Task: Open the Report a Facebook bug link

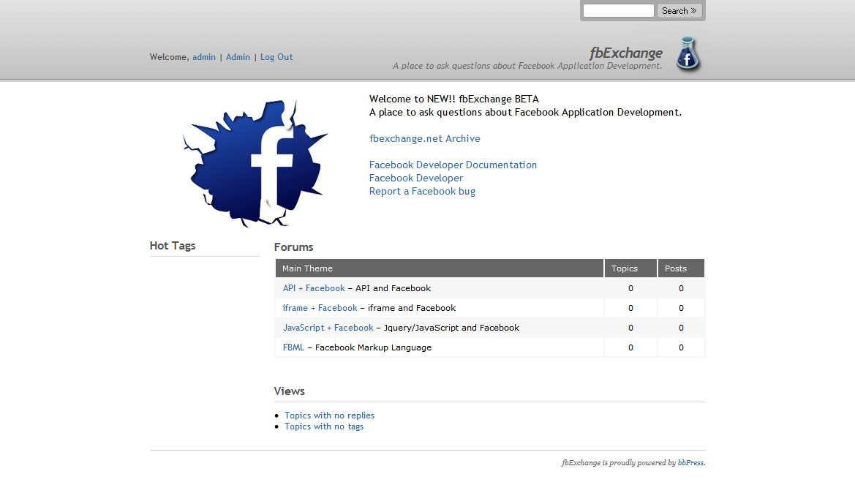Action: (422, 192)
